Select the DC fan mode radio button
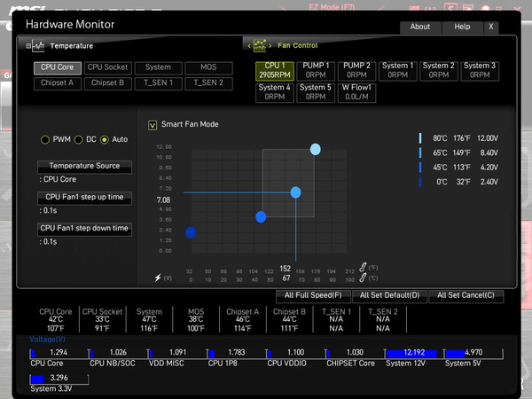Viewport: 532px width, 399px height. click(78, 139)
